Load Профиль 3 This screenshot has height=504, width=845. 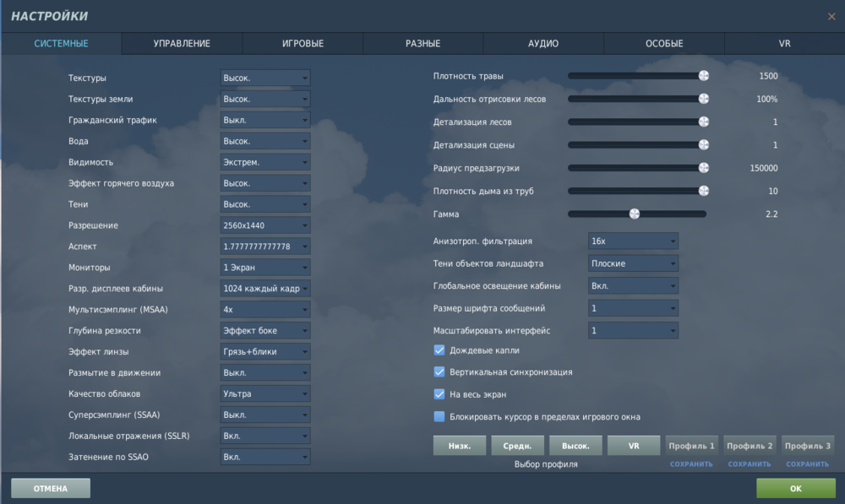(808, 446)
